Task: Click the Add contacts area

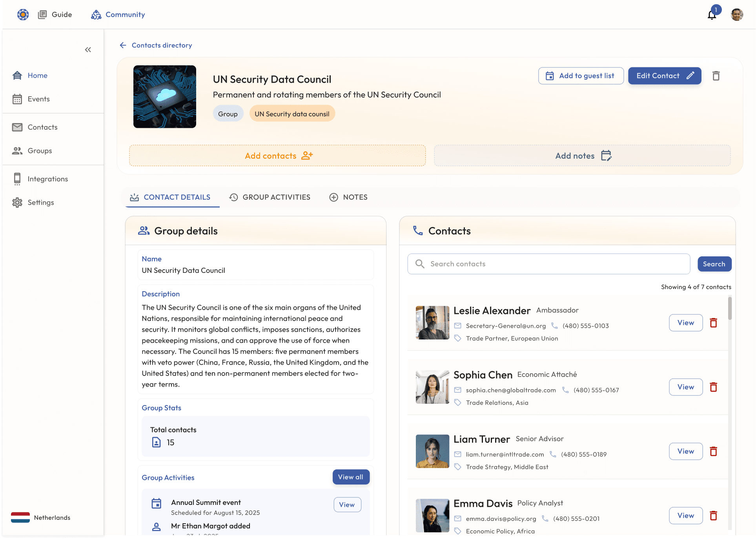Action: (x=277, y=156)
